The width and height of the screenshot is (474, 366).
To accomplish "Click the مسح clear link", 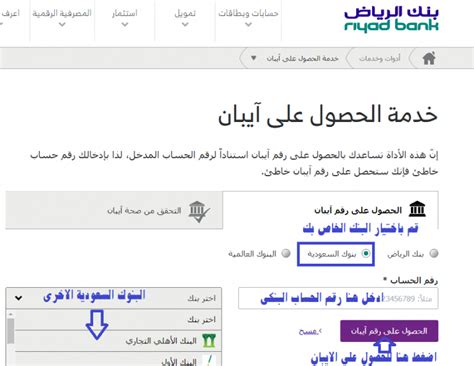I will pos(310,332).
